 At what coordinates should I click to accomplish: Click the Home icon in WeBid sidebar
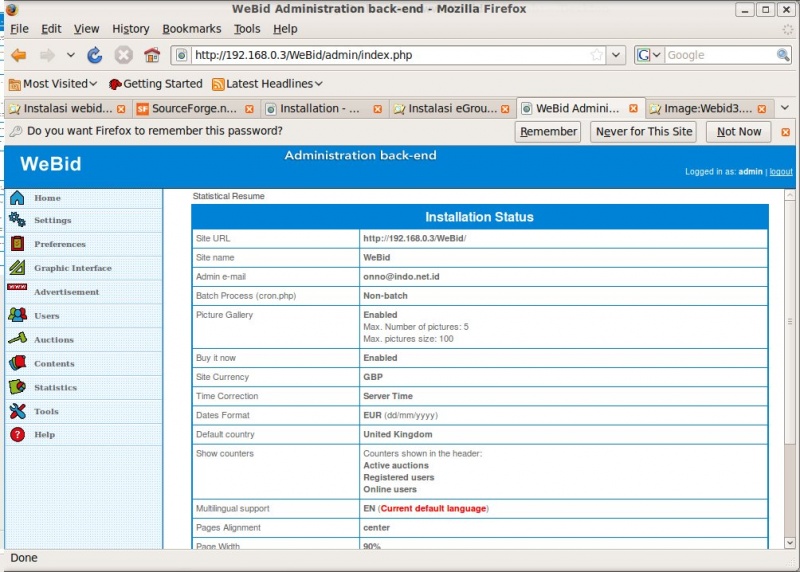point(17,198)
